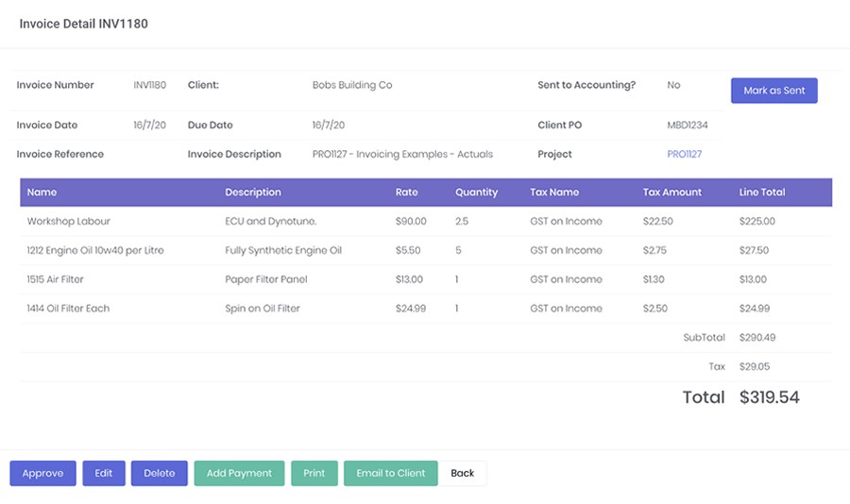Screen dimensions: 850x504
Task: Click the Description column header
Action: pyautogui.click(x=252, y=193)
